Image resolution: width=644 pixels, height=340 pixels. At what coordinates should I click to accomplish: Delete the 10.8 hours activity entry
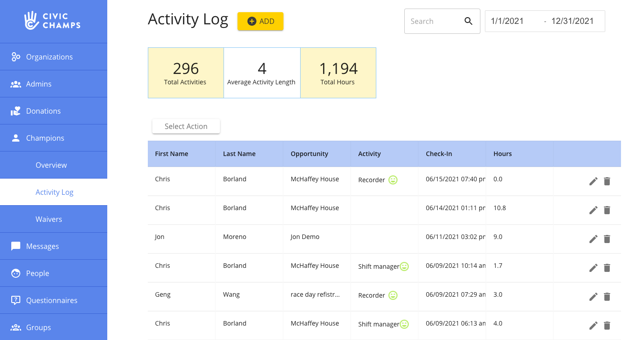(607, 210)
